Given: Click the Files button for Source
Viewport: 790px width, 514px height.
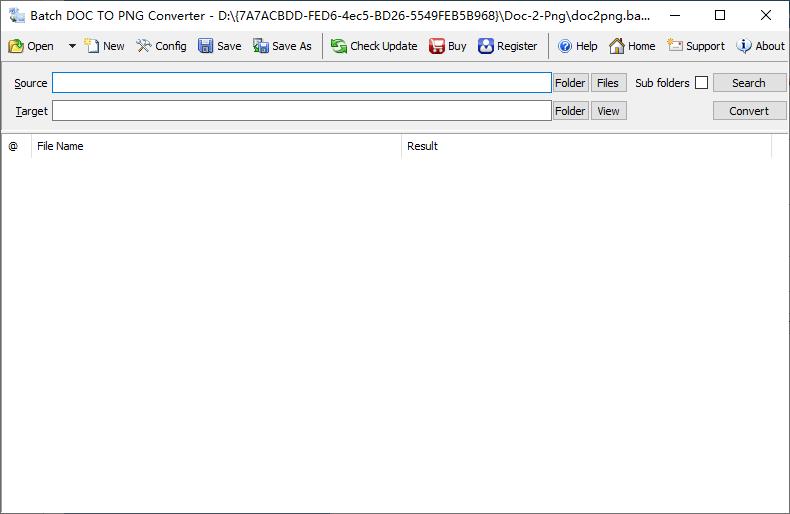Looking at the screenshot, I should pos(609,83).
